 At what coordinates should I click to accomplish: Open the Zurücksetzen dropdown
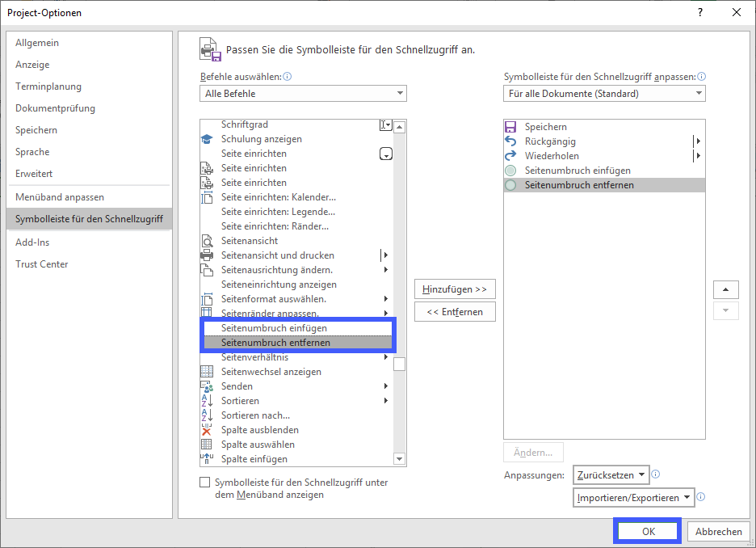click(611, 474)
